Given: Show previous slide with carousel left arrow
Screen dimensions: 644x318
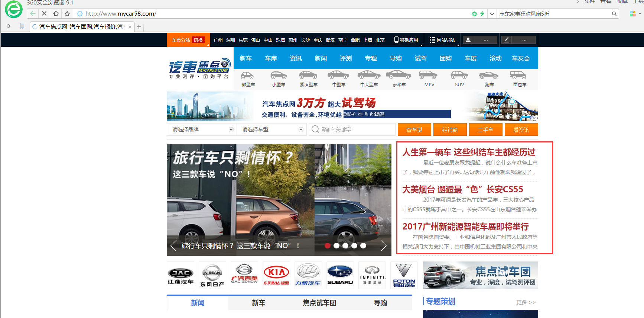Looking at the screenshot, I should [x=173, y=245].
